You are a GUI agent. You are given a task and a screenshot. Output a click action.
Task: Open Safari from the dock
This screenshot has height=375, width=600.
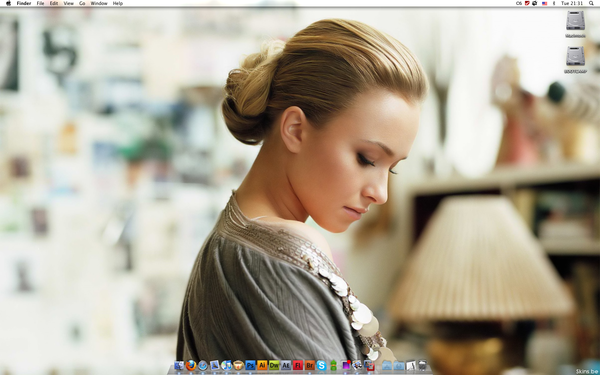pos(203,365)
